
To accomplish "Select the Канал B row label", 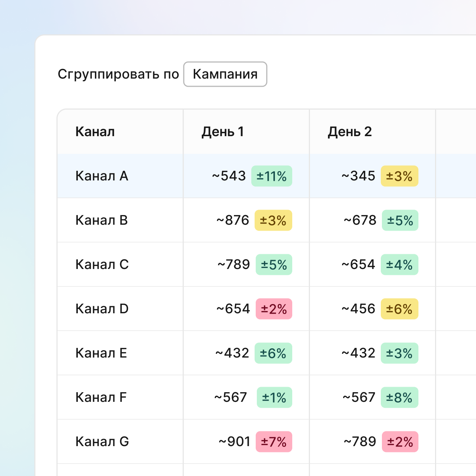I will (101, 220).
